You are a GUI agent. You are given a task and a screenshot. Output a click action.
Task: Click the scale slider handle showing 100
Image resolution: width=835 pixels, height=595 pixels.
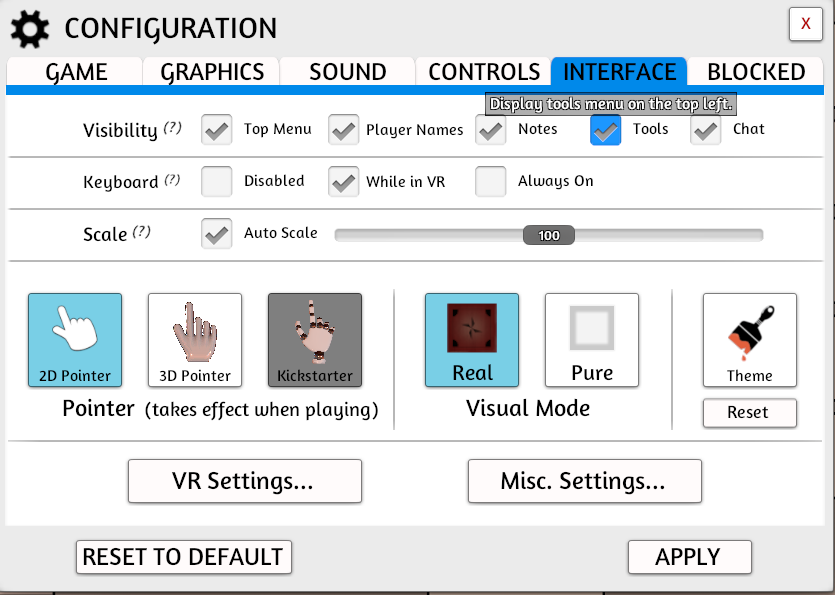click(x=549, y=235)
